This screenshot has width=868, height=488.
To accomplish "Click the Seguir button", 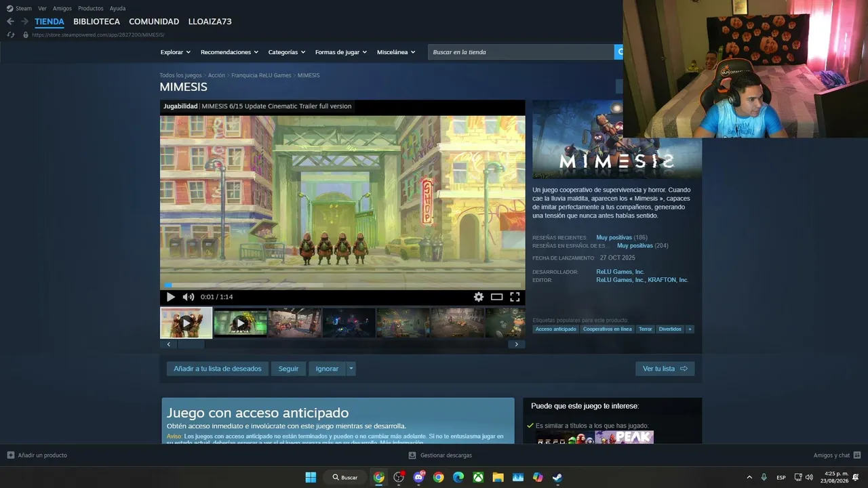I will (288, 369).
